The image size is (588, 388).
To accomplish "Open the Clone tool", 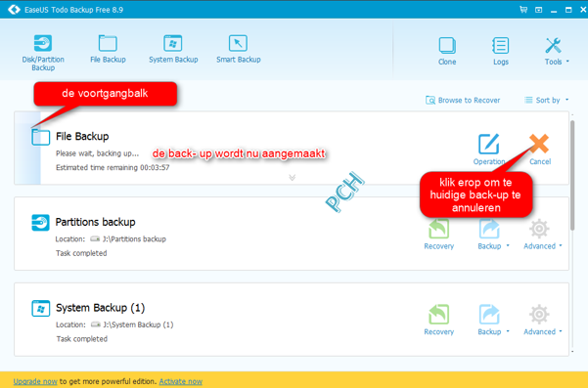I will [x=447, y=51].
